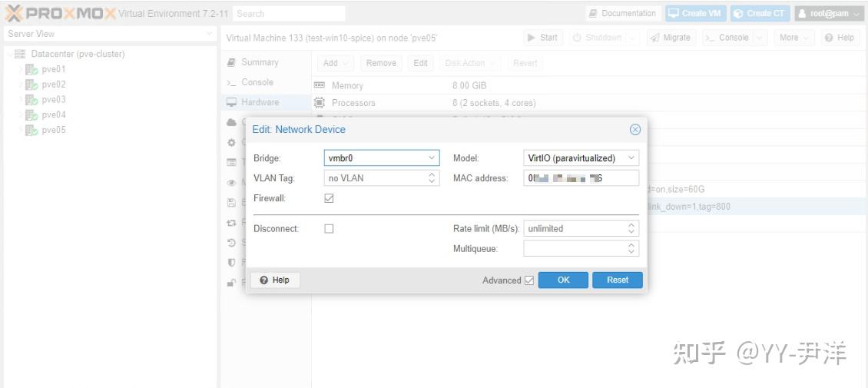Image resolution: width=868 pixels, height=388 pixels.
Task: Click the Rate limit spinner field
Action: [x=581, y=229]
